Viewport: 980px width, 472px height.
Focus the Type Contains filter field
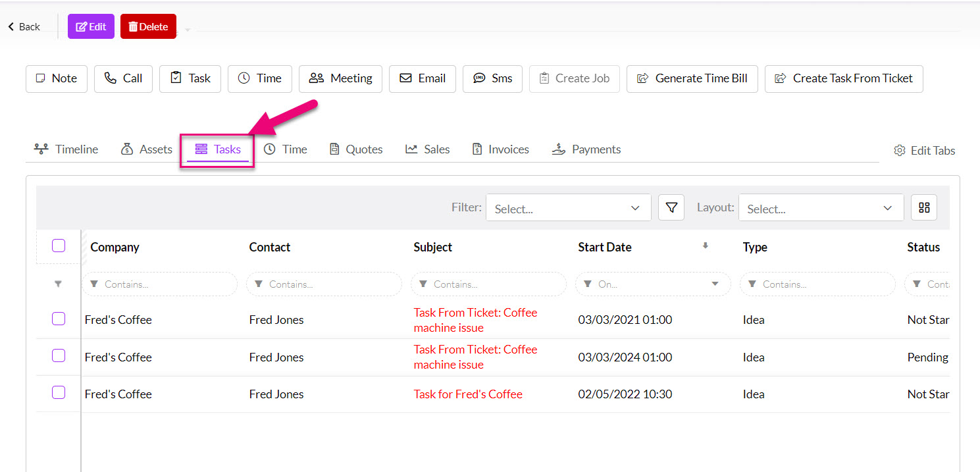[817, 284]
